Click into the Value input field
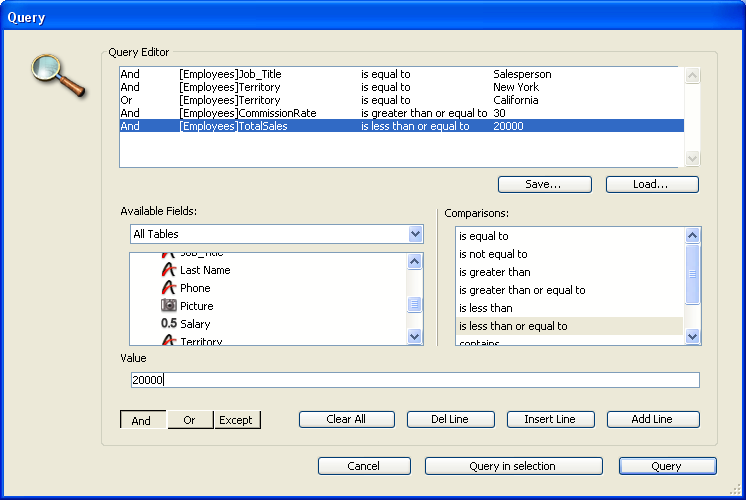The height and width of the screenshot is (500, 746). (414, 380)
